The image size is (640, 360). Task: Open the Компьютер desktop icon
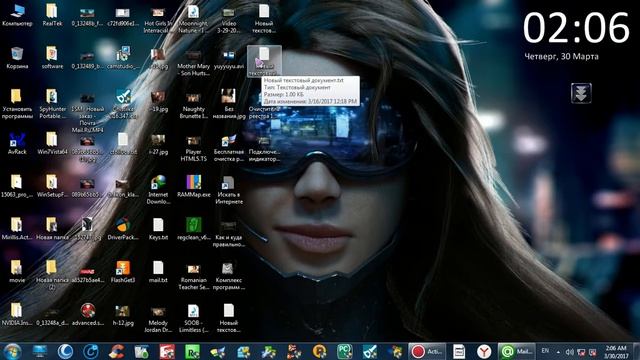[17, 16]
